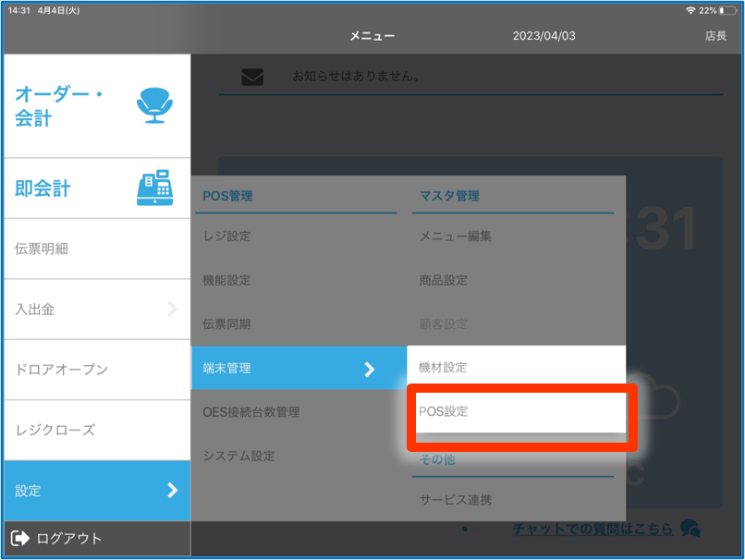The height and width of the screenshot is (560, 745).
Task: Open メニュー編集 under マスタ管理
Action: coord(456,237)
